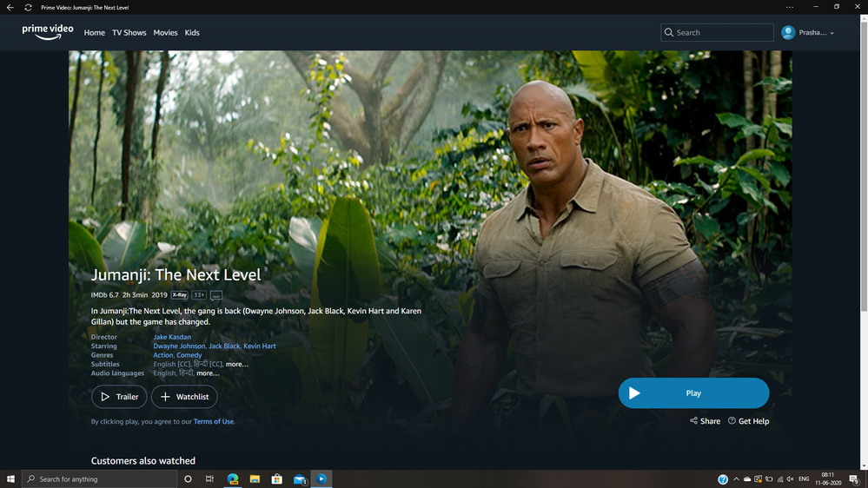Image resolution: width=868 pixels, height=488 pixels.
Task: Open Cortana from the taskbar
Action: 189,479
